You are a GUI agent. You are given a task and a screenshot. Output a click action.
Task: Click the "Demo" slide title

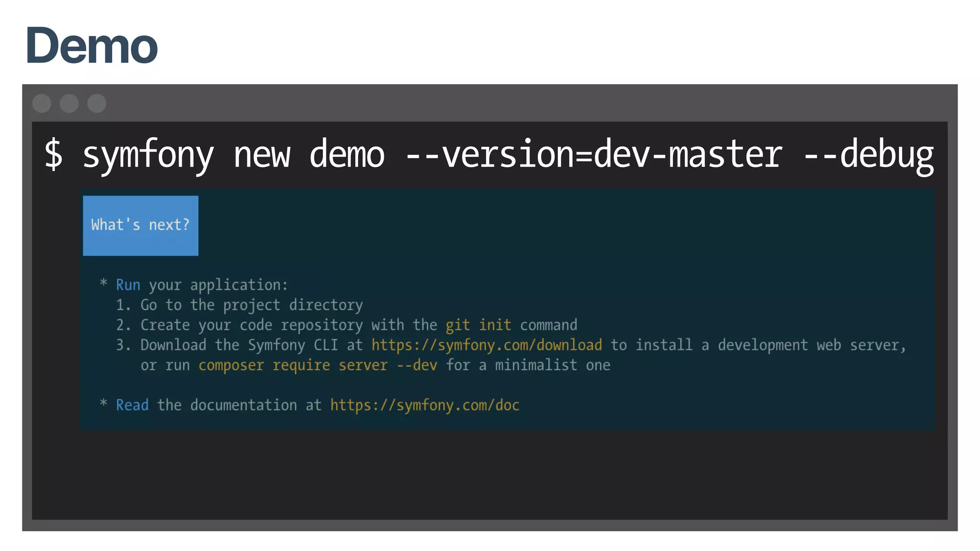click(91, 45)
